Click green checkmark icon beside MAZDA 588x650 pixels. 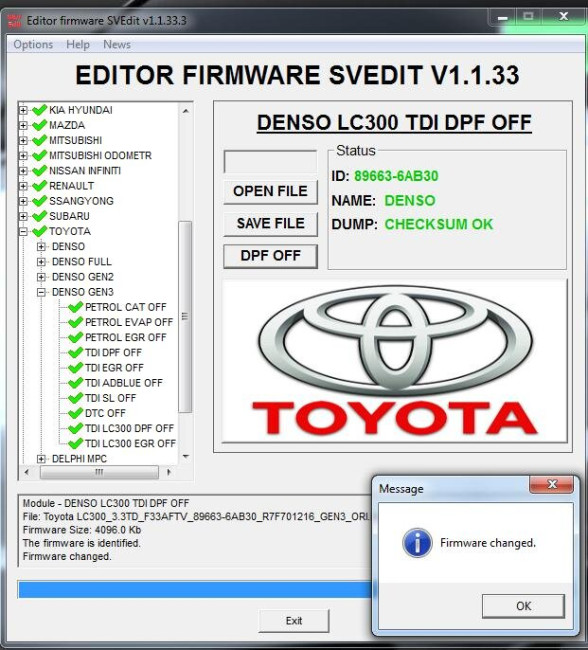coord(39,125)
